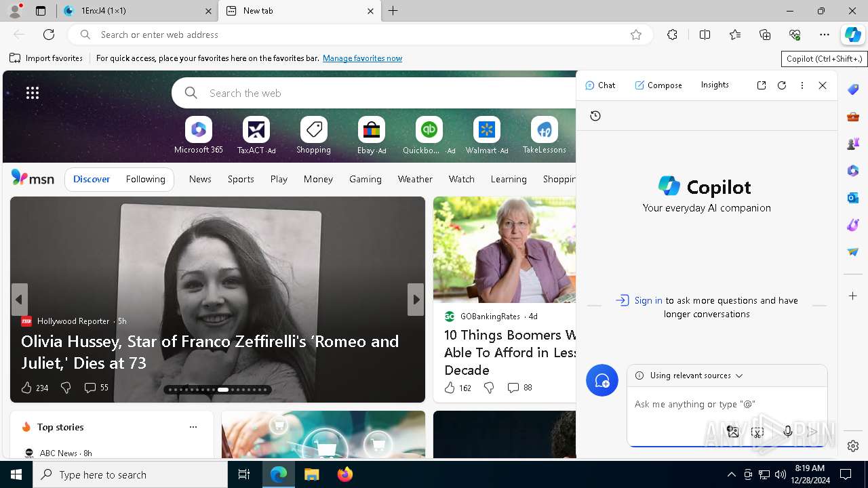
Task: Select Chat tab in Copilot
Action: coord(600,85)
